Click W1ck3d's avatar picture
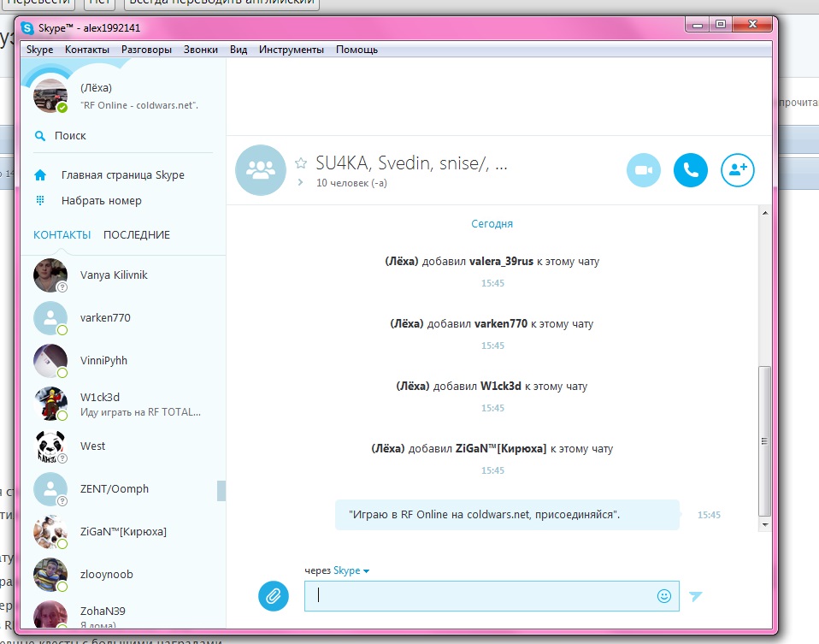The height and width of the screenshot is (644, 819). coord(50,404)
